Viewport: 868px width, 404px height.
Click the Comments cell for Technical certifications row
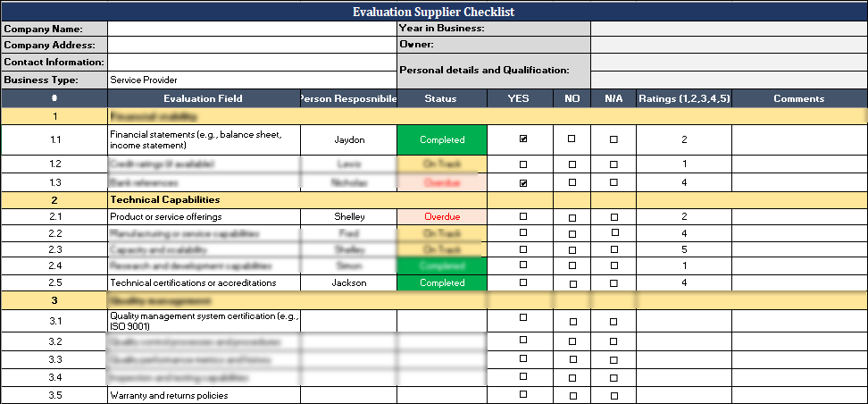(x=798, y=282)
